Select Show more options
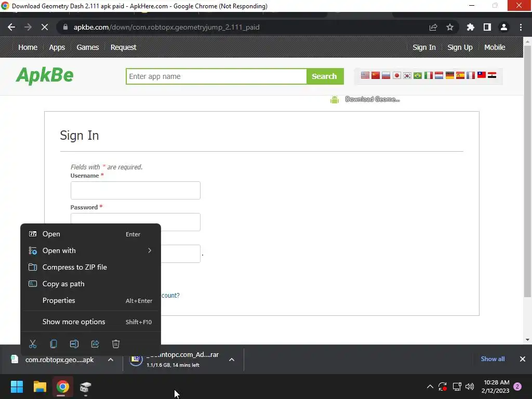 tap(90, 322)
